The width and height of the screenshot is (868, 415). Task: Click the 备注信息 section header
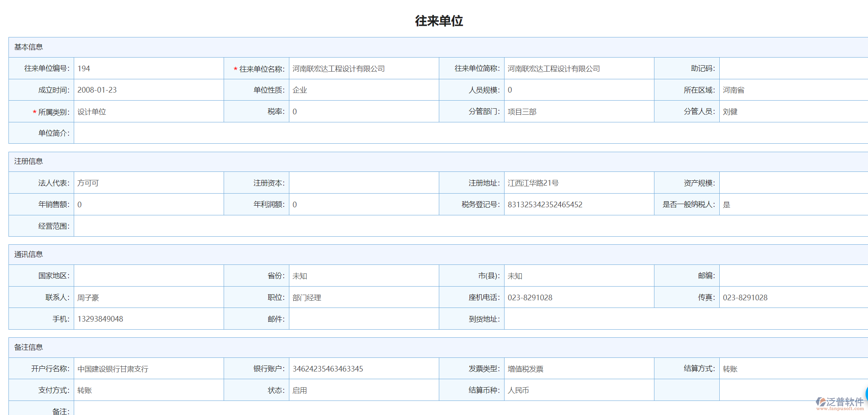coord(29,347)
